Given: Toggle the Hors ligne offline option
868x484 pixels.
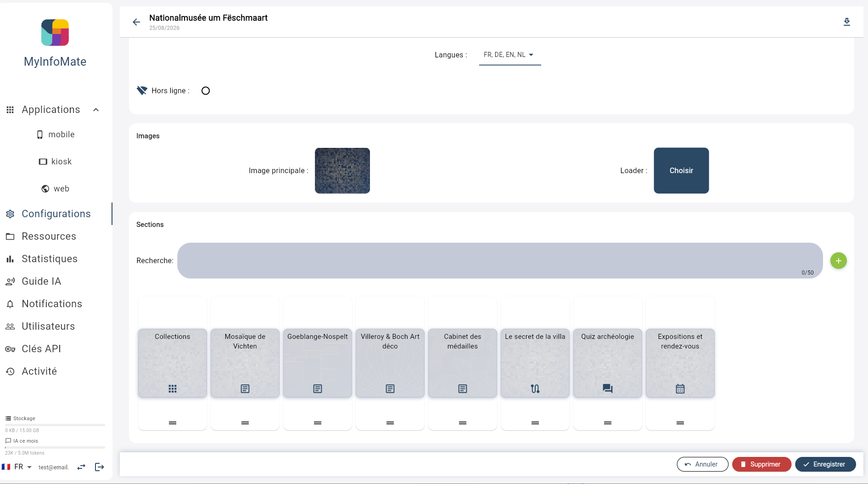Looking at the screenshot, I should (206, 91).
